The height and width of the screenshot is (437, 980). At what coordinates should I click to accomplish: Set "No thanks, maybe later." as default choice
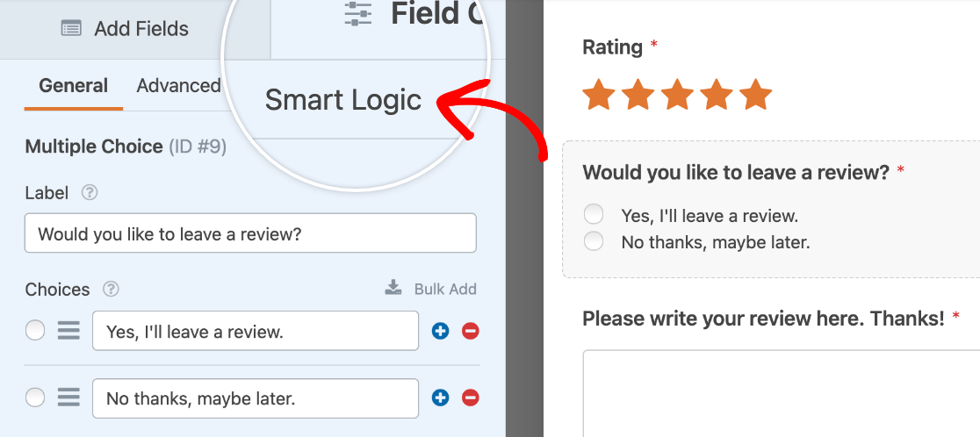35,398
